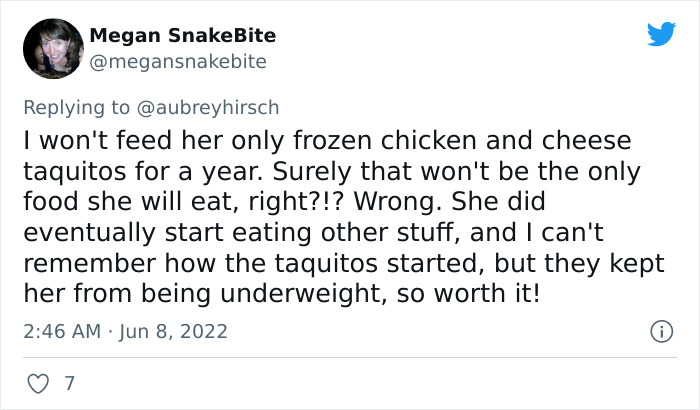Click the Megan SnakeBite display name

[182, 36]
